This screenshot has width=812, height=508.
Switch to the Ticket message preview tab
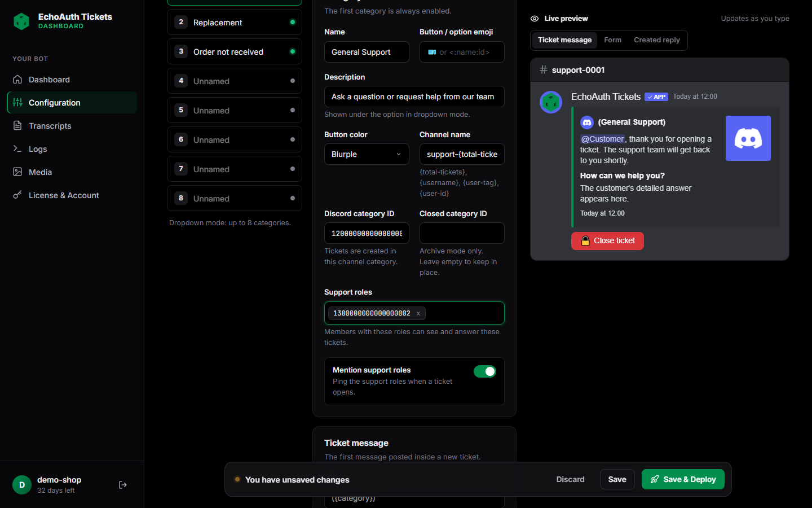(564, 40)
